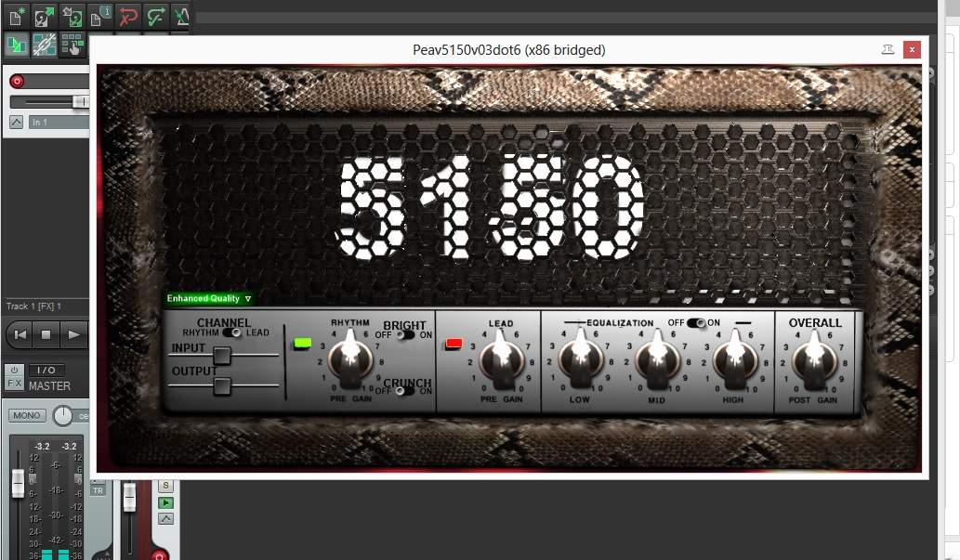Click the master pan knob
The image size is (960, 560).
62,416
